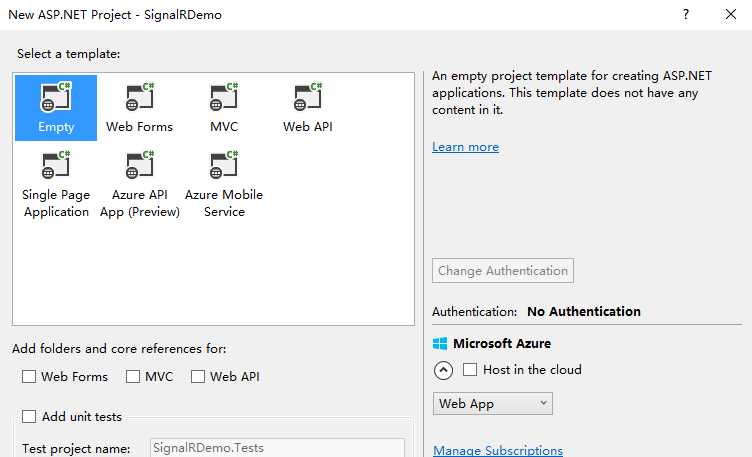Choose the Web Forms template icon

coord(140,96)
